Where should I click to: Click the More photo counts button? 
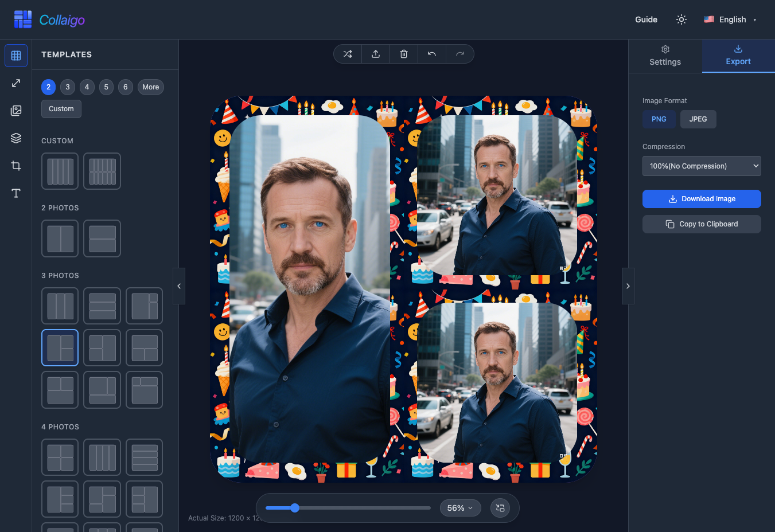coord(151,87)
